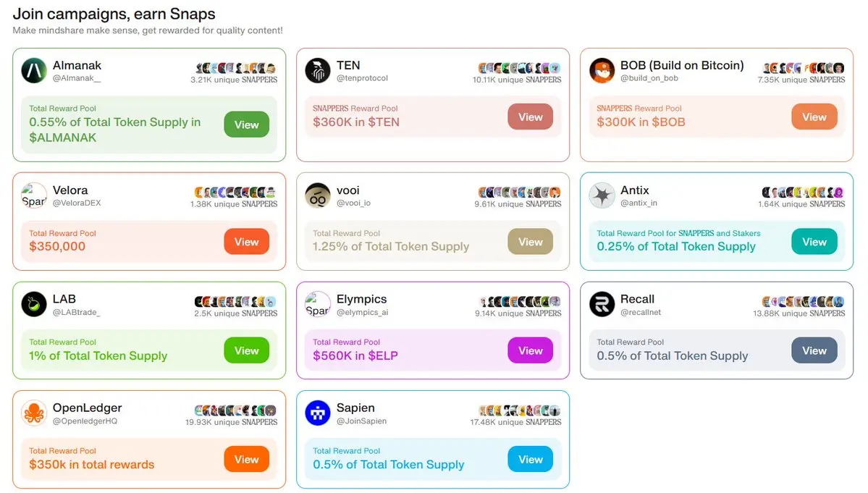Click the 17.48K unique SNAPPERS count on Sapien
Viewport: 868px width, 493px height.
(515, 422)
